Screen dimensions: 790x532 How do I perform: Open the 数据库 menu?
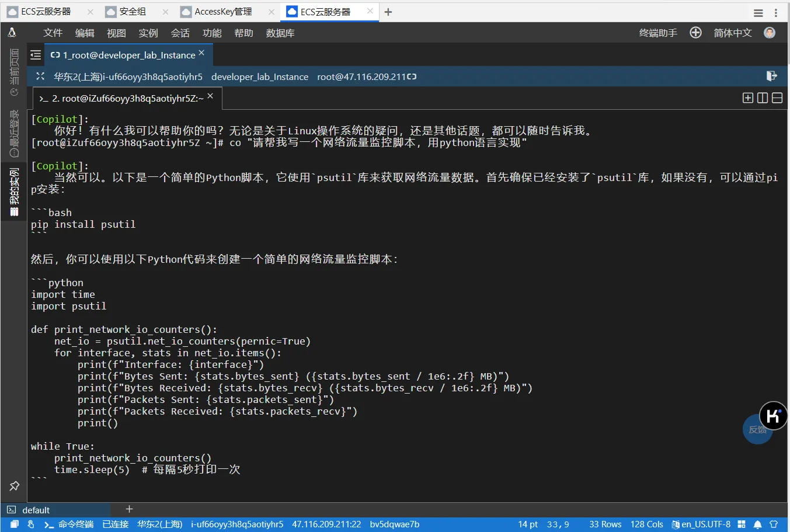coord(280,33)
